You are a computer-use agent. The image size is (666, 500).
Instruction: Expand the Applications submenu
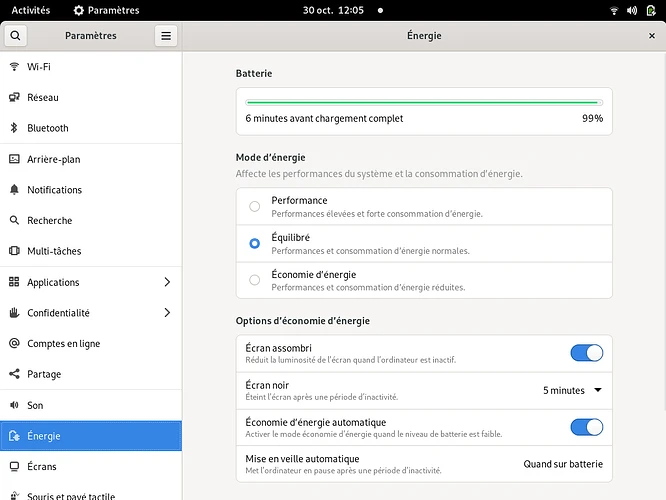coord(167,282)
